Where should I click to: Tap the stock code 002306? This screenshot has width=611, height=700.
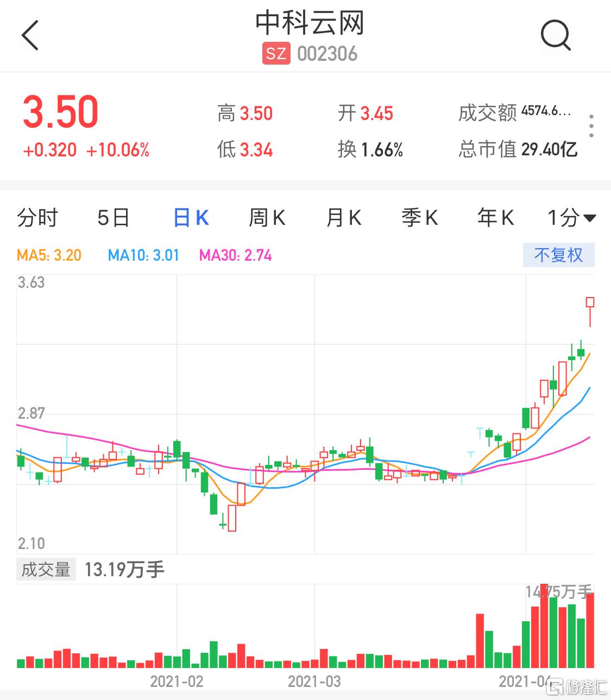tap(327, 54)
